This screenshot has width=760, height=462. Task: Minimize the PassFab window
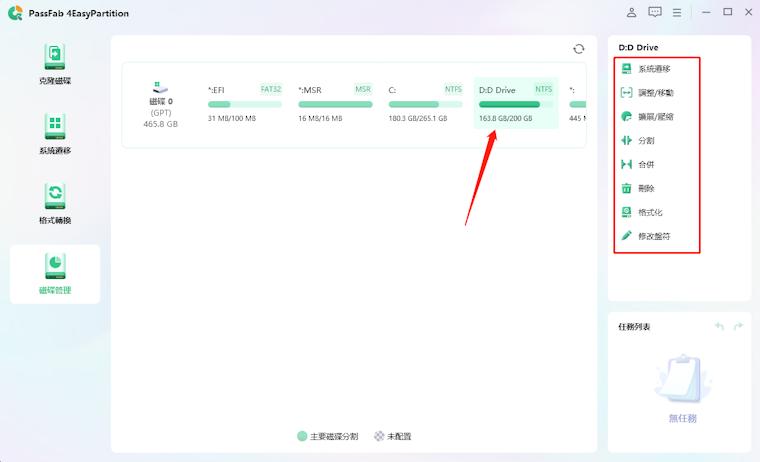[706, 13]
